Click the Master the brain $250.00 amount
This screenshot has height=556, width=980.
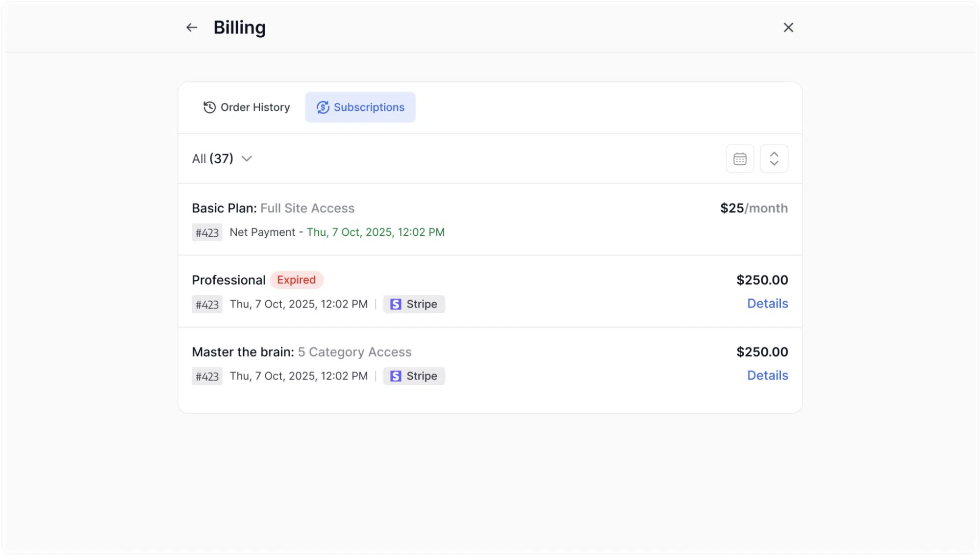[x=762, y=352]
